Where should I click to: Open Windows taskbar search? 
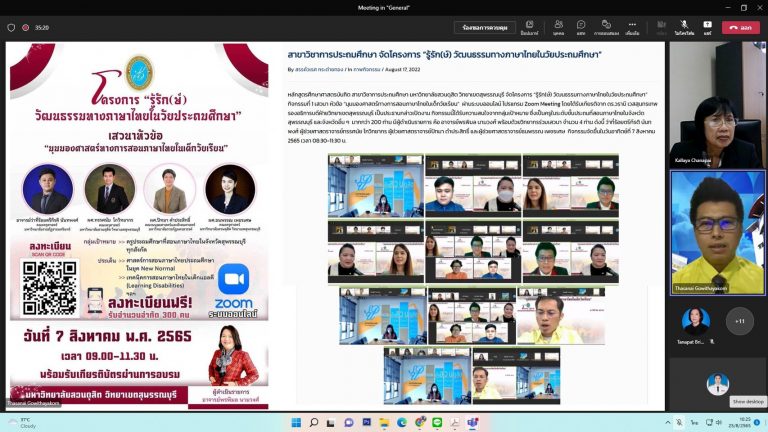[312, 422]
